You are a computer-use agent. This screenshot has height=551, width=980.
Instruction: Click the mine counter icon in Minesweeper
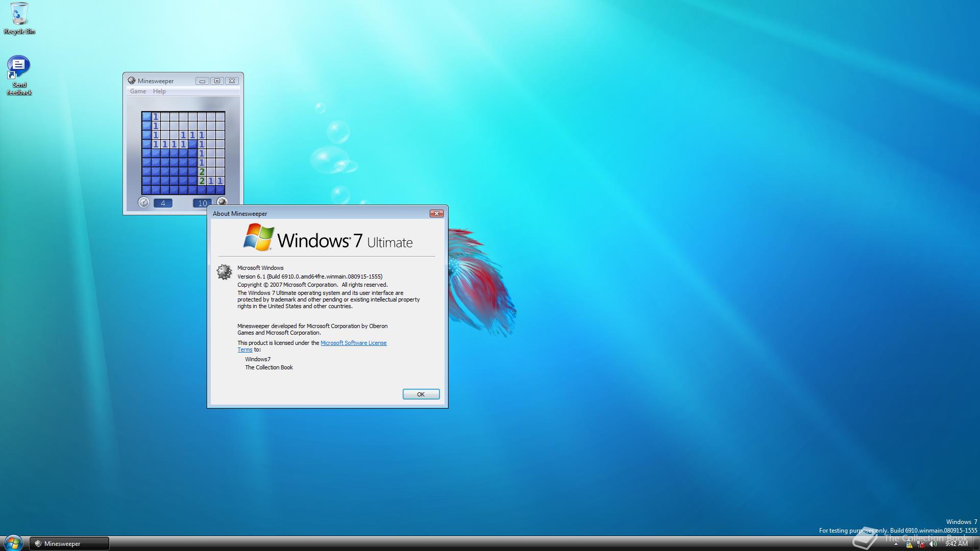click(x=222, y=201)
